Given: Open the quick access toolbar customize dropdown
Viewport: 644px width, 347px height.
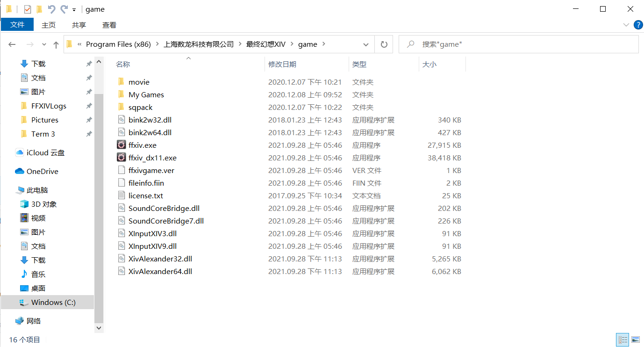Looking at the screenshot, I should pyautogui.click(x=74, y=9).
